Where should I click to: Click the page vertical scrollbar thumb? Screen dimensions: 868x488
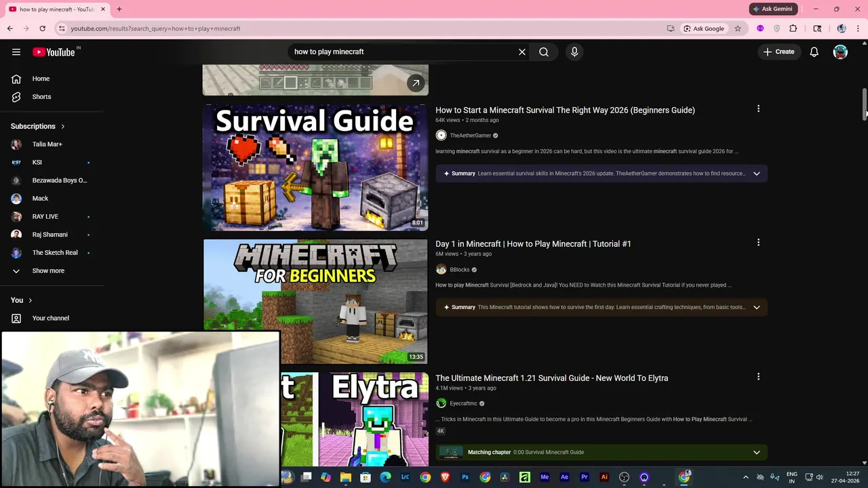864,104
